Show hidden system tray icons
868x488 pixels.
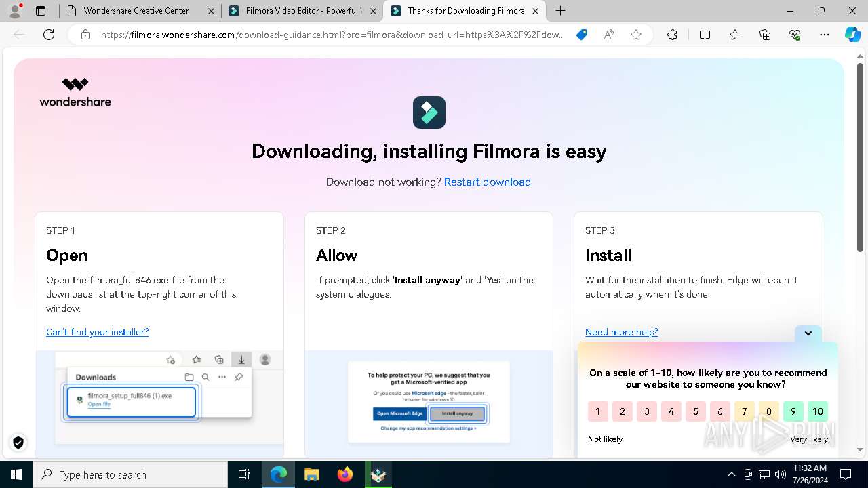pos(731,474)
